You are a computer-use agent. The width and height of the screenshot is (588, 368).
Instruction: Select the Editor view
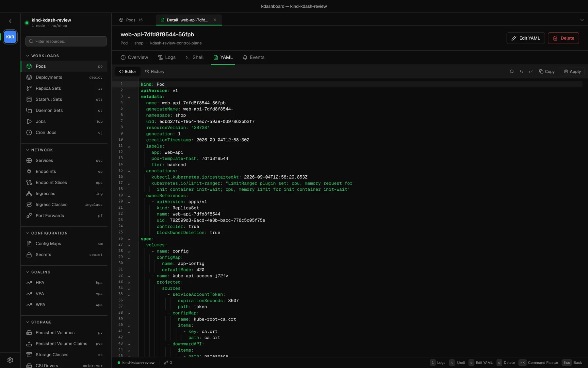coord(128,71)
